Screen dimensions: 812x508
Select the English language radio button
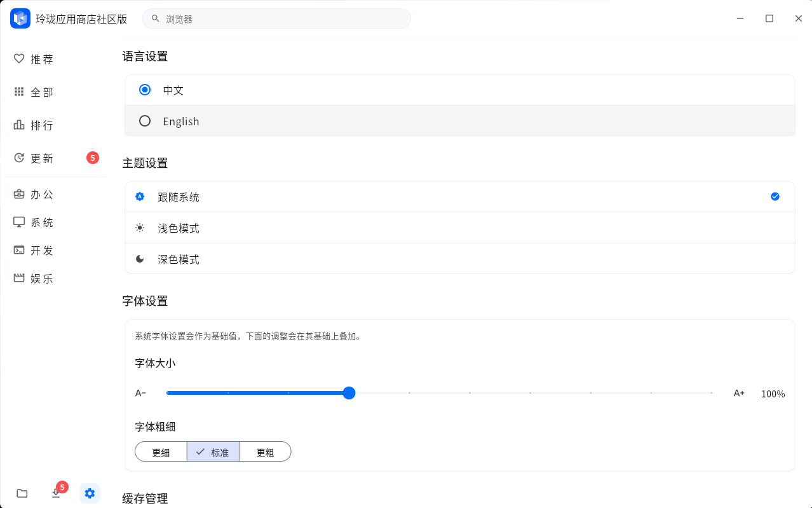coord(145,121)
